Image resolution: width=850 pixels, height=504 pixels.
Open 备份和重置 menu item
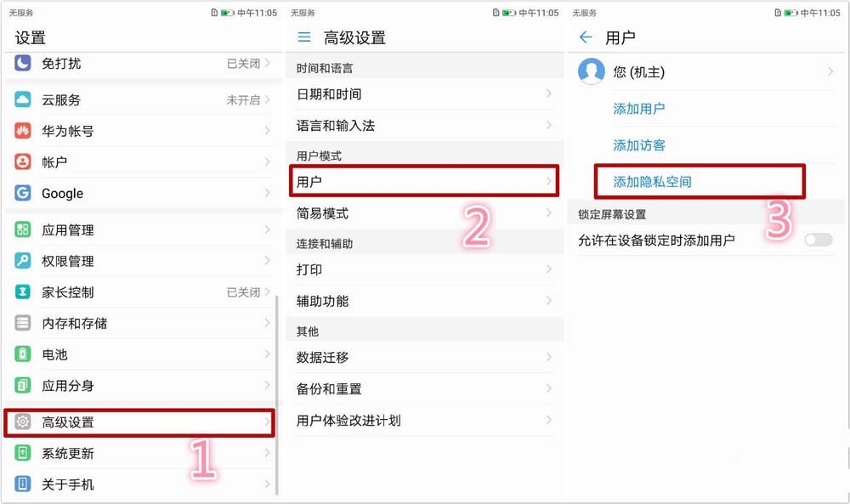click(x=425, y=388)
